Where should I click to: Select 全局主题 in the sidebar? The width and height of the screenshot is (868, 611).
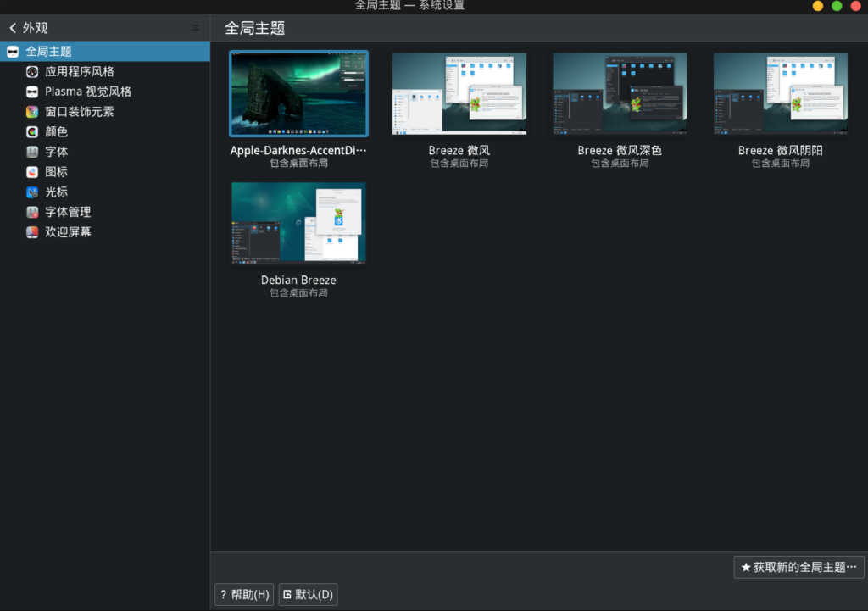[105, 52]
